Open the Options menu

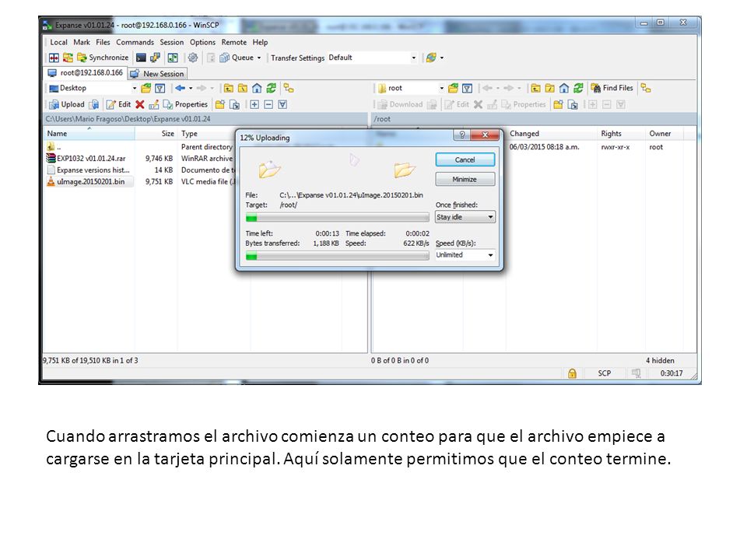[x=202, y=42]
